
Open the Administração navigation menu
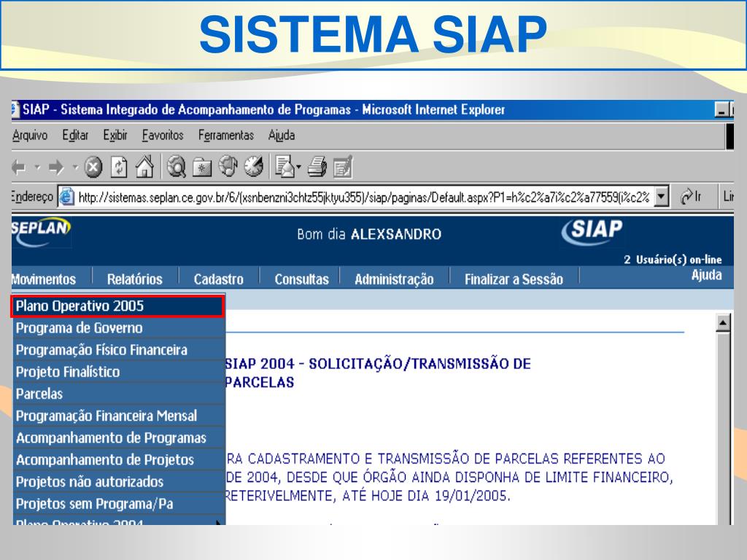click(x=394, y=279)
